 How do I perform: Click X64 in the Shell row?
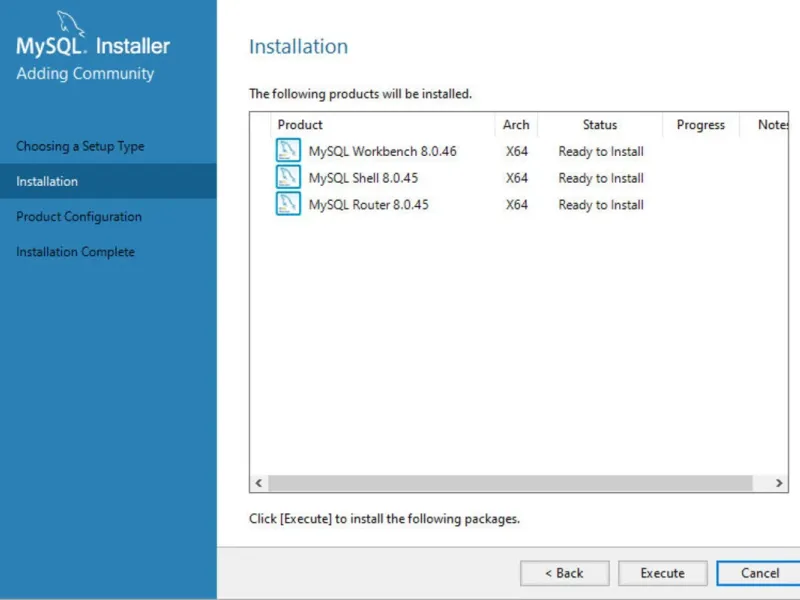[x=516, y=178]
